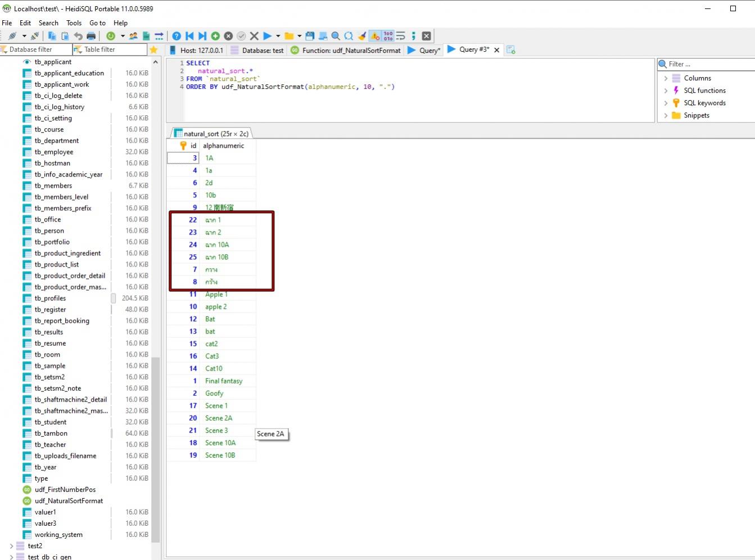Viewport: 755px width, 560px height.
Task: Toggle the stop-on-errors warning button
Action: pos(375,36)
